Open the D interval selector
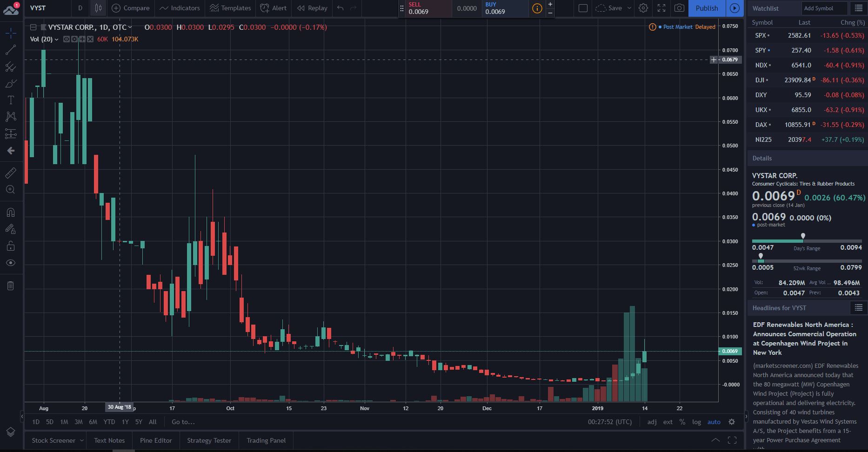 click(80, 8)
